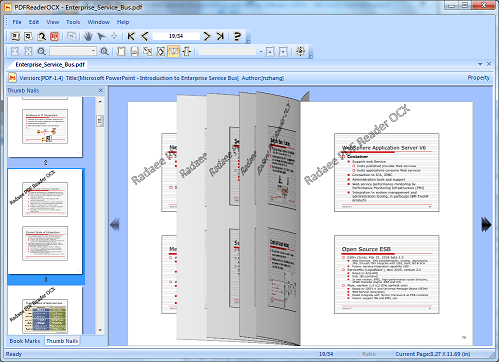Viewport: 499px width, 362px height.
Task: Click the document info icon beside Version text
Action: (12, 78)
